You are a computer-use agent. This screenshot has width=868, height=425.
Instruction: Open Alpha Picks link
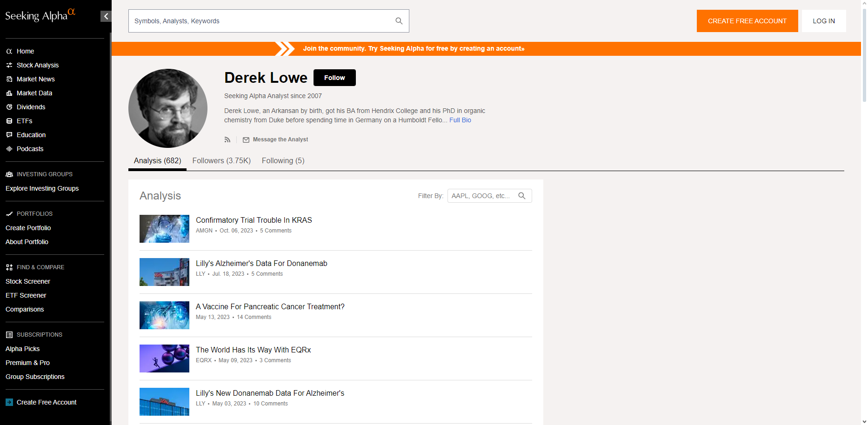click(x=23, y=349)
